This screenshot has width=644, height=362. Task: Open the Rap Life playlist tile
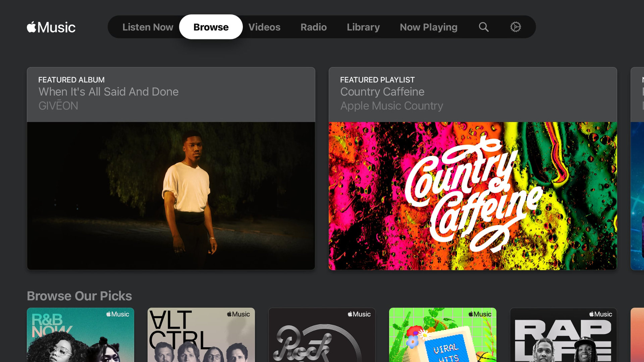(x=563, y=335)
